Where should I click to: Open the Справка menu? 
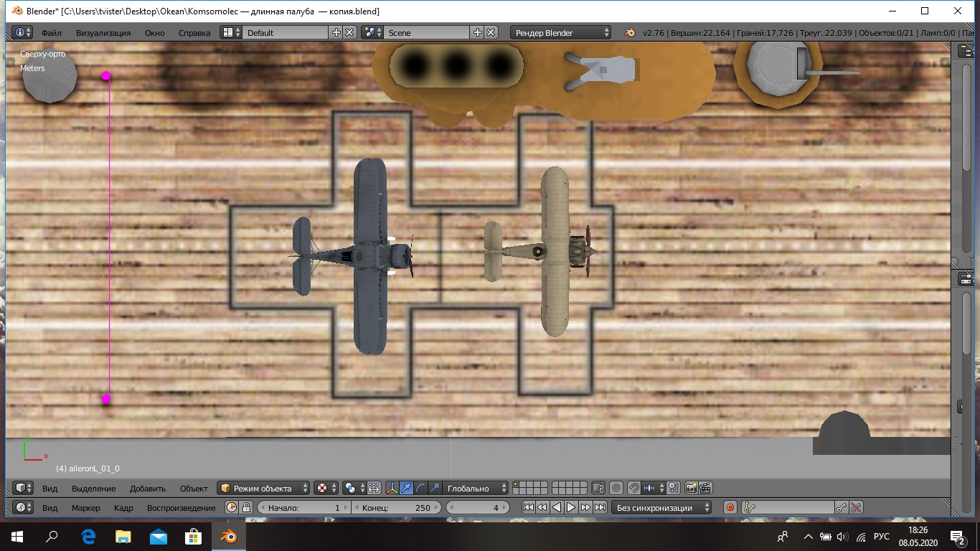click(x=194, y=33)
